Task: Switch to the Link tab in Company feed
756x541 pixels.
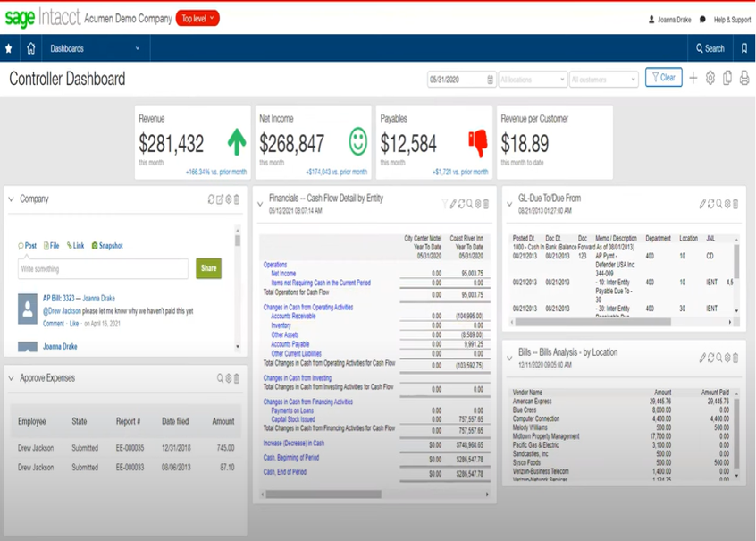Action: click(76, 246)
